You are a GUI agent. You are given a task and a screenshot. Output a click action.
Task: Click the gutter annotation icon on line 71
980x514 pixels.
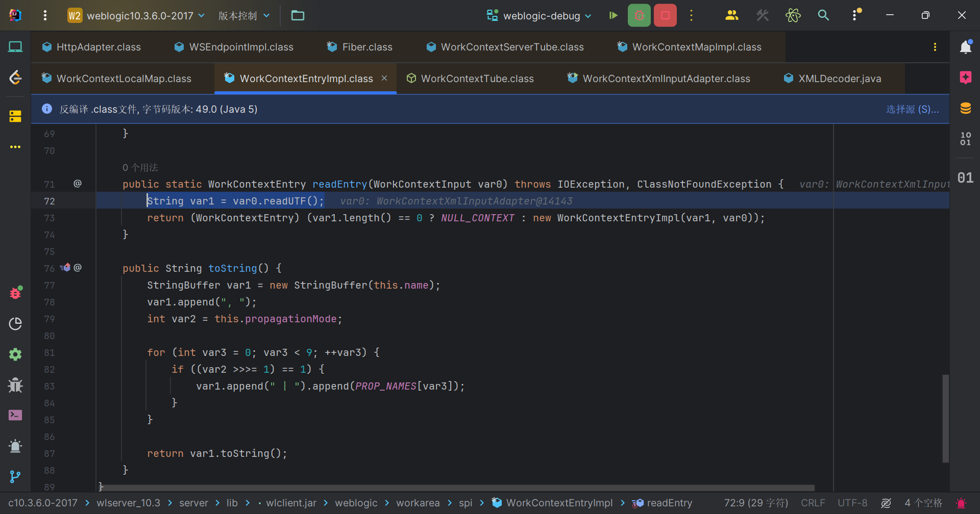[78, 184]
